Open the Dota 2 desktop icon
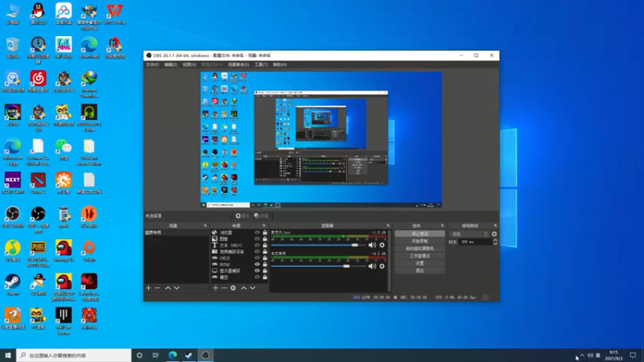The image size is (644, 362). (x=38, y=183)
